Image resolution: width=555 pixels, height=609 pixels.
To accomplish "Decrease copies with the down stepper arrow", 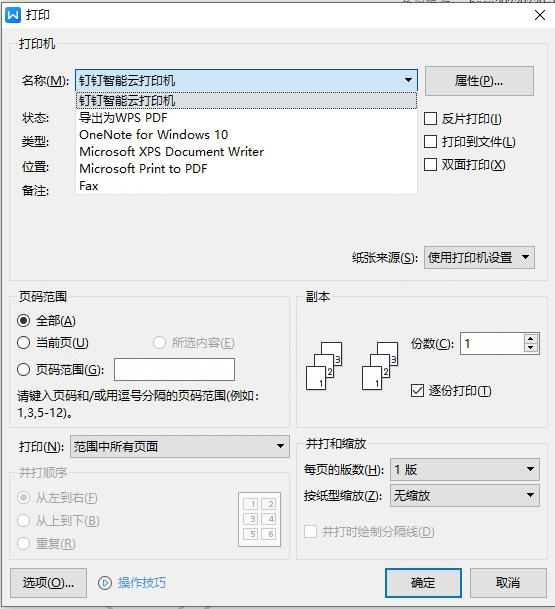I will [531, 348].
